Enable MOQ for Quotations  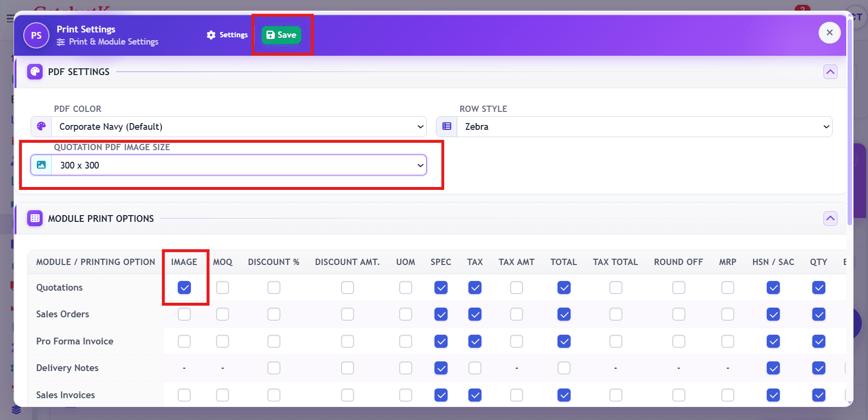click(x=223, y=288)
